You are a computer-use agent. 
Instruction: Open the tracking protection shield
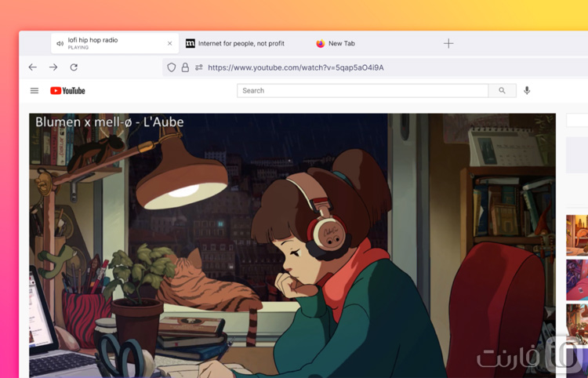pos(172,67)
